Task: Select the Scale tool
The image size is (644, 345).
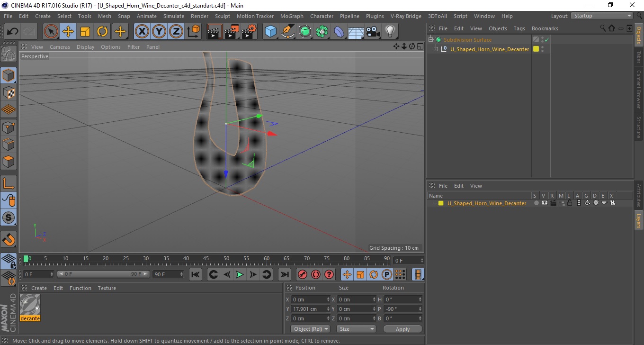Action: click(85, 32)
